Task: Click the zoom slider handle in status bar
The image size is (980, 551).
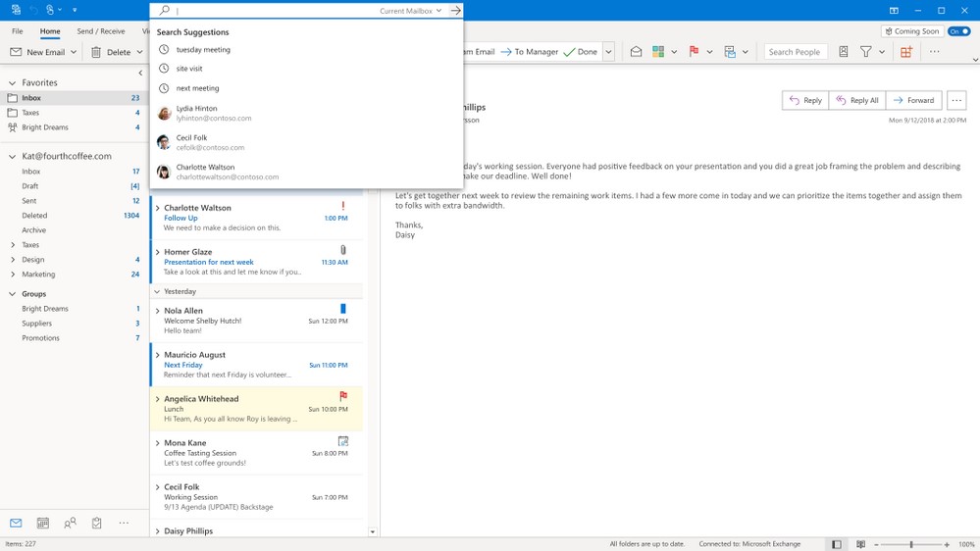Action: click(x=911, y=544)
